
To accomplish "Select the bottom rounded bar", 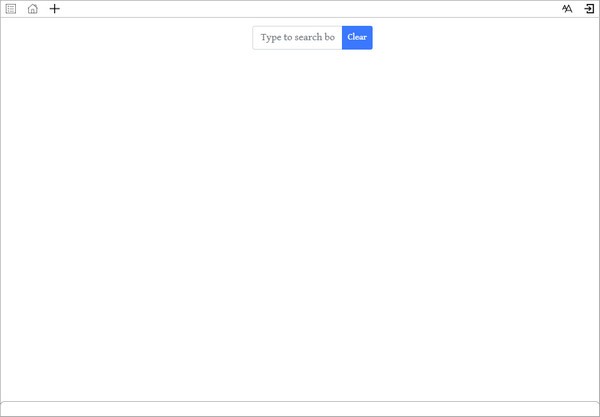I will click(x=300, y=409).
